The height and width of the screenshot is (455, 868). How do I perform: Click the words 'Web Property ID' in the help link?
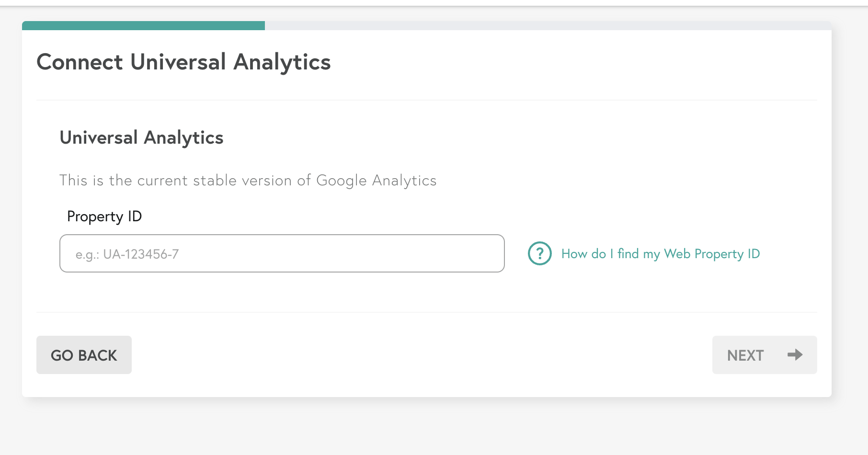click(x=712, y=254)
